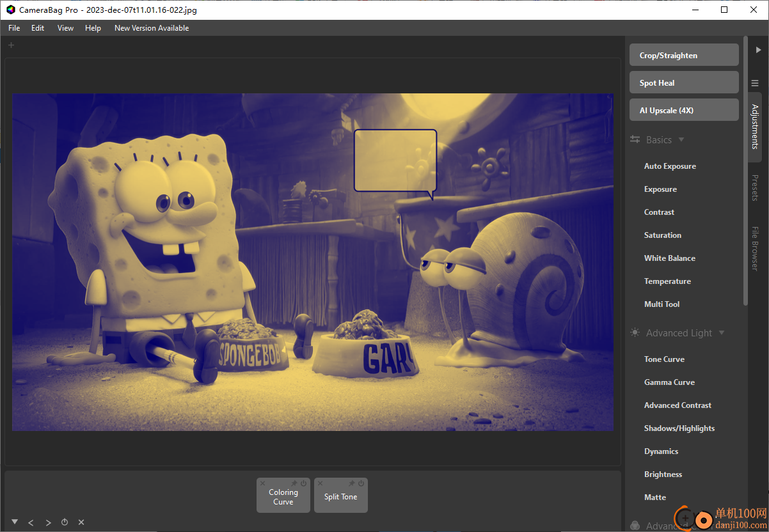The height and width of the screenshot is (532, 769).
Task: Add Multi Tool adjustment
Action: coord(662,304)
